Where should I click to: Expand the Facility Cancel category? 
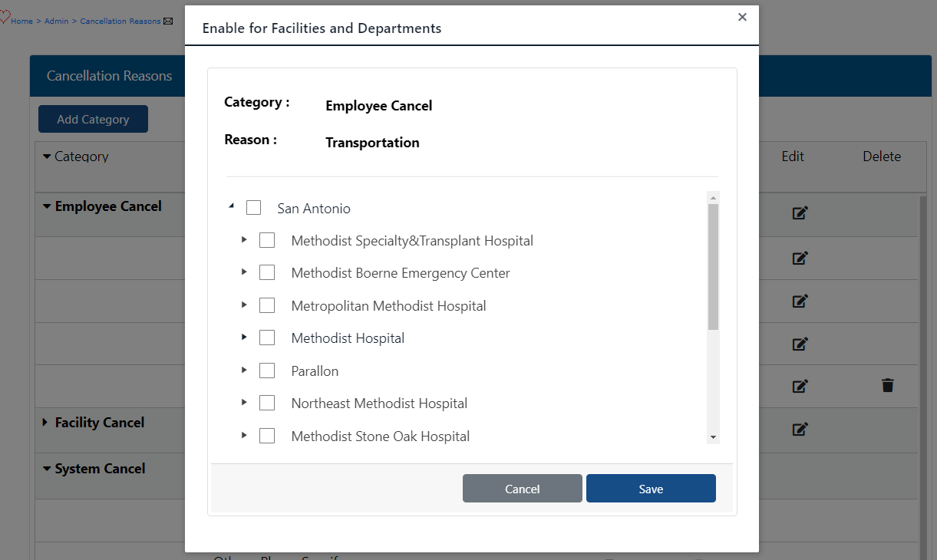[x=45, y=423]
